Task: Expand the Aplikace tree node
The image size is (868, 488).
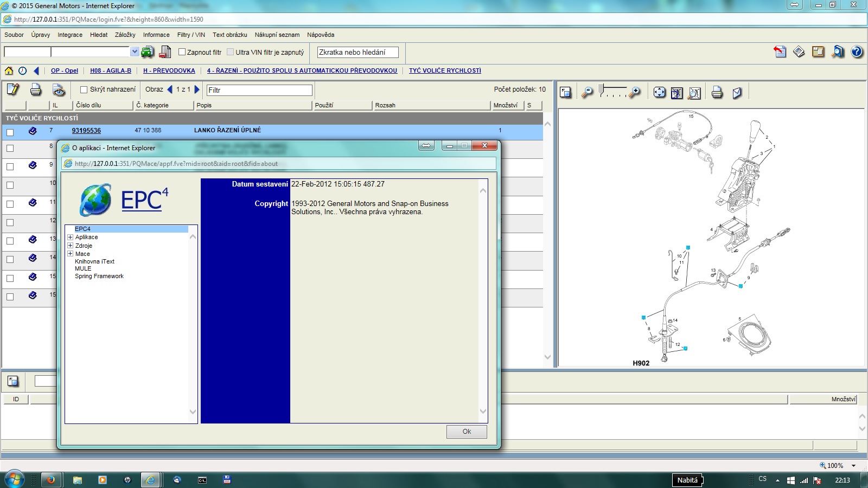Action: (x=70, y=237)
